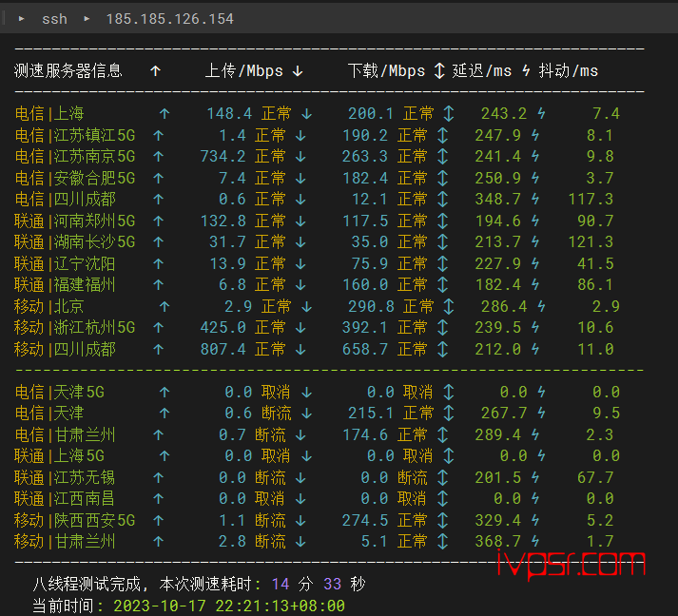Select the 电信|甘肃兰州 server name
The height and width of the screenshot is (616, 678).
pos(65,434)
